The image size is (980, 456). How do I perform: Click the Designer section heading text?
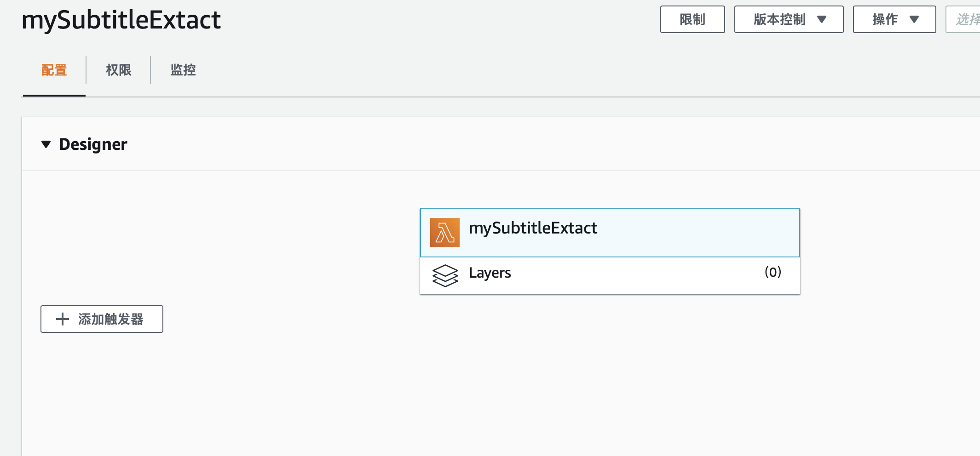pyautogui.click(x=93, y=144)
